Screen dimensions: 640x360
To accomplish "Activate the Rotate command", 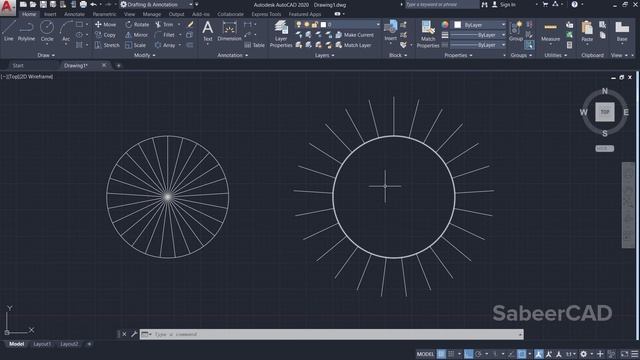I will click(137, 24).
